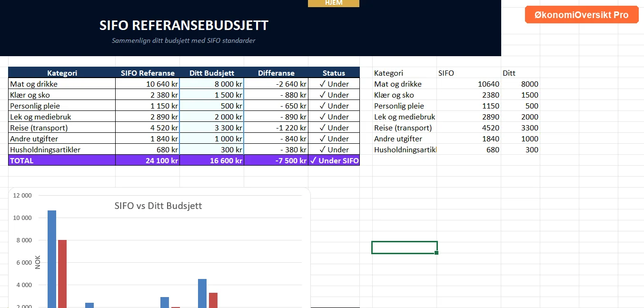Select the Kategori table header

[62, 73]
